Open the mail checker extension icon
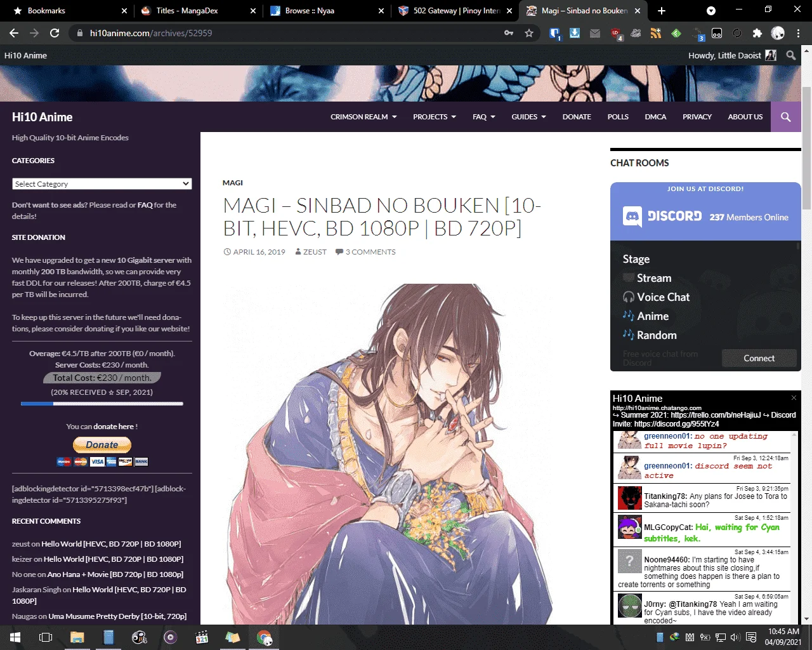This screenshot has height=650, width=812. pyautogui.click(x=595, y=33)
